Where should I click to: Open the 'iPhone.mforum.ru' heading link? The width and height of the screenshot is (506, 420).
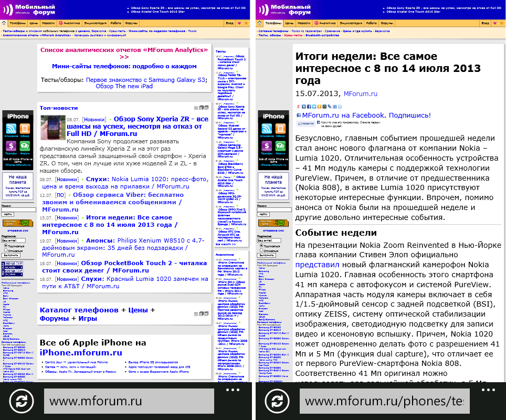tap(81, 353)
